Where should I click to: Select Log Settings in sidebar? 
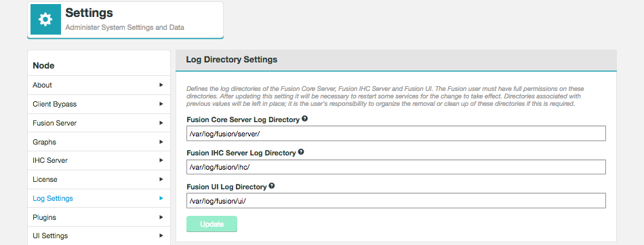click(99, 198)
